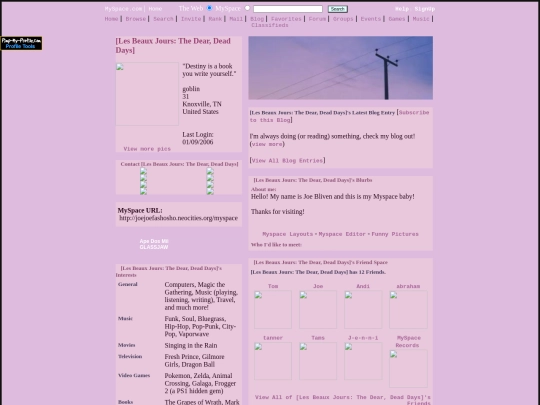
Task: Open Tams's friend picture
Action: (x=318, y=361)
